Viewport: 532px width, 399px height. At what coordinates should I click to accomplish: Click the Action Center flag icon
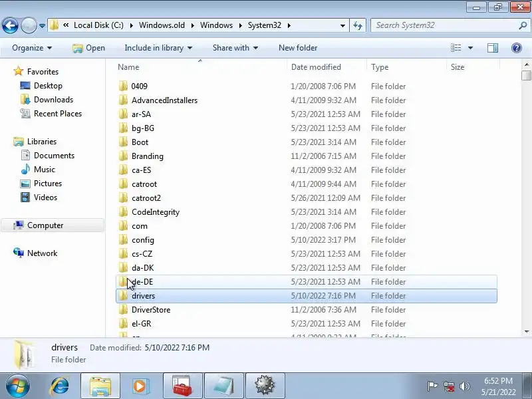[432, 386]
